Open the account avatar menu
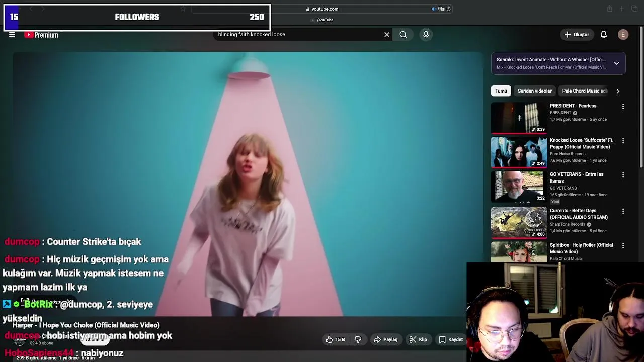 623,35
